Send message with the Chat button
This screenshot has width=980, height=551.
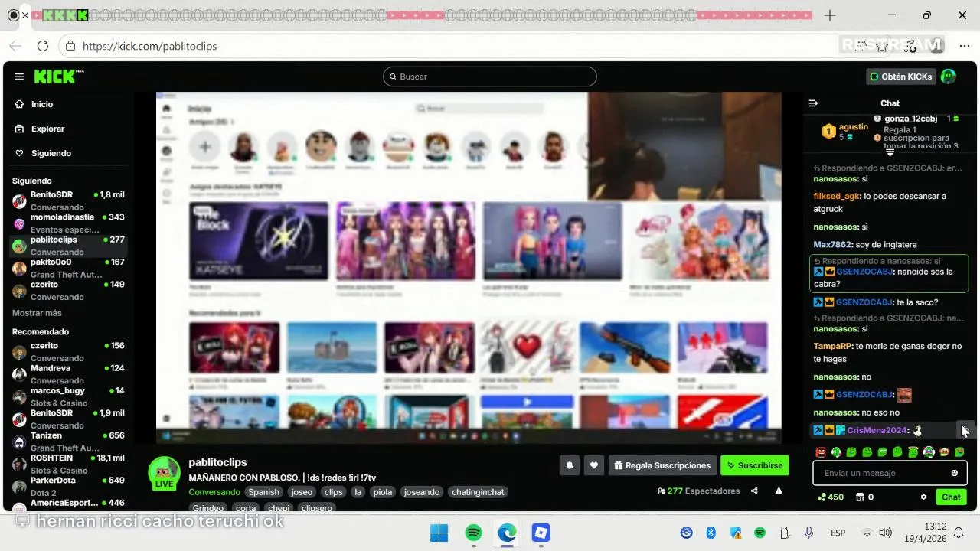click(x=951, y=497)
